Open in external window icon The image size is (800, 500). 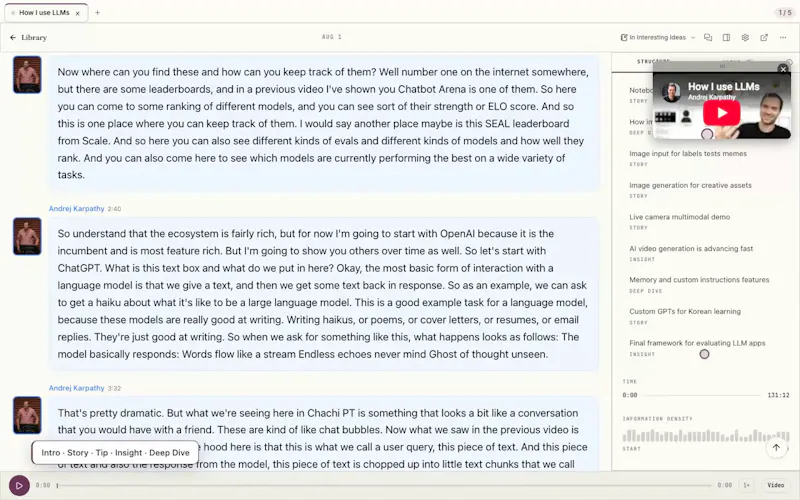point(764,37)
